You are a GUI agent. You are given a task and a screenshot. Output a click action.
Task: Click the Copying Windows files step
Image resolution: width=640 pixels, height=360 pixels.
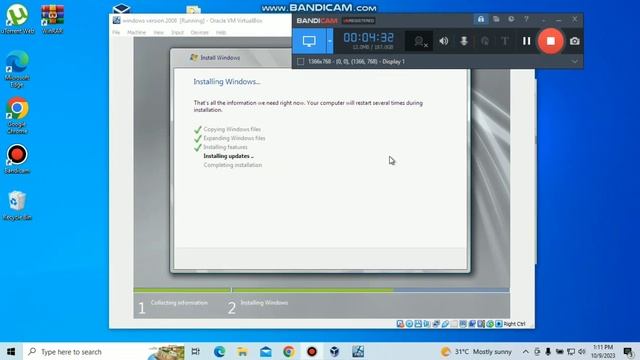point(232,129)
